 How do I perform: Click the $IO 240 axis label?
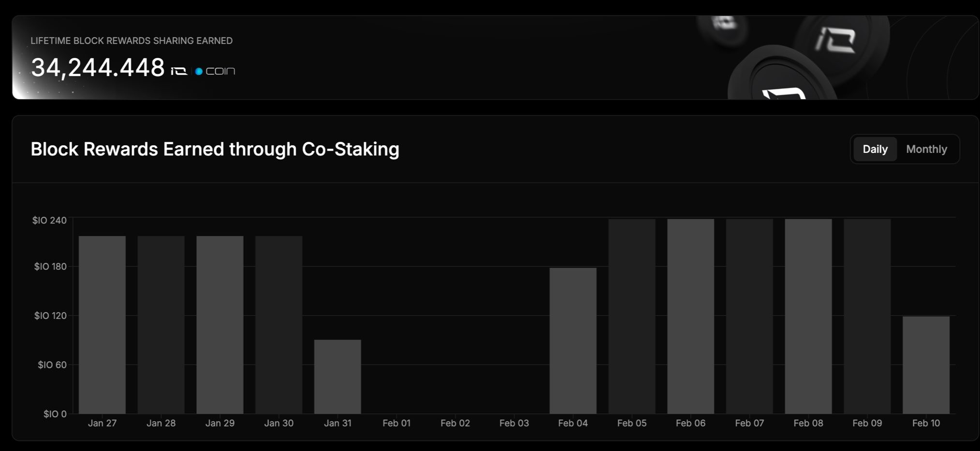[49, 220]
